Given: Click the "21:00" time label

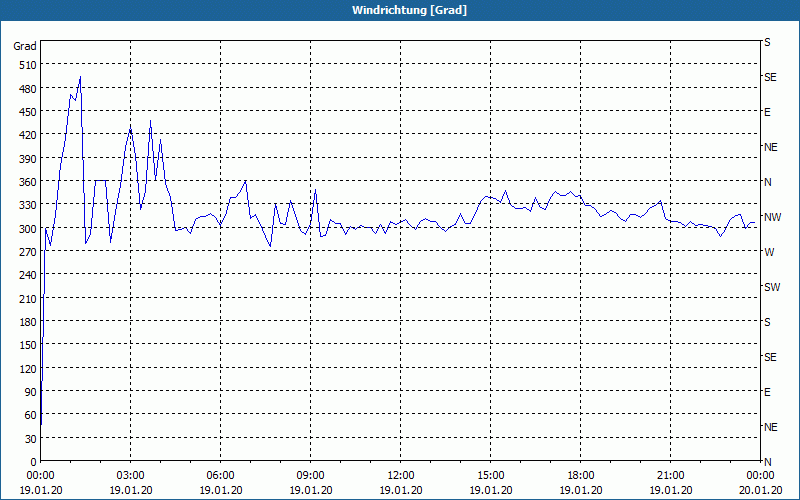Looking at the screenshot, I should coord(670,476).
